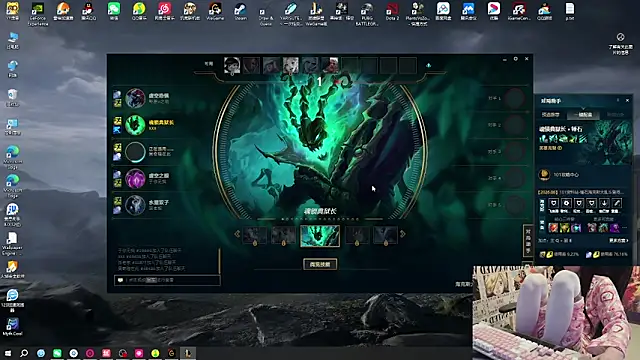Click first summoner spell of second teammate

pos(118,121)
